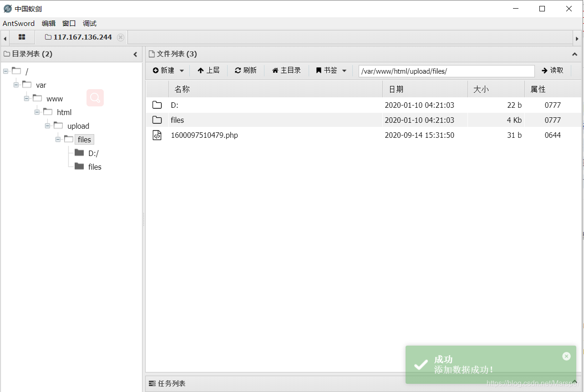Select the var folder in tree
The height and width of the screenshot is (392, 584).
pos(41,85)
